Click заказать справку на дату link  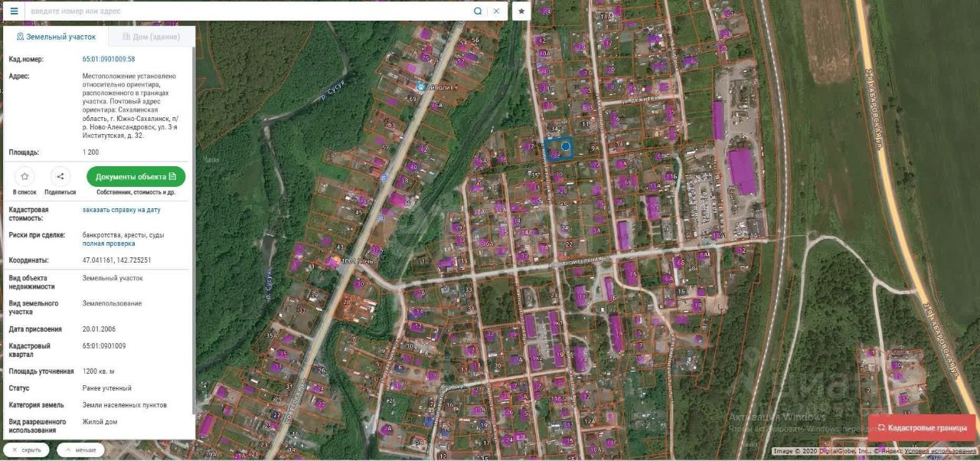122,210
